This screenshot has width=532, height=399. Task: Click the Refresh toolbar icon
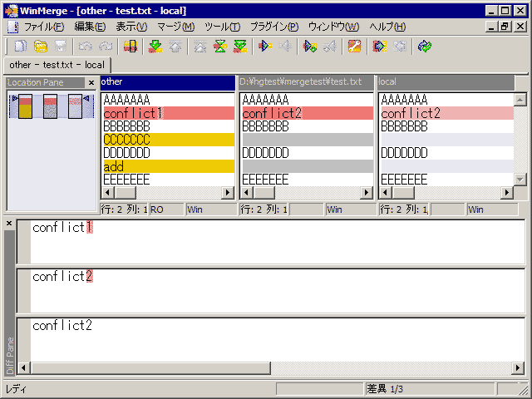point(425,47)
